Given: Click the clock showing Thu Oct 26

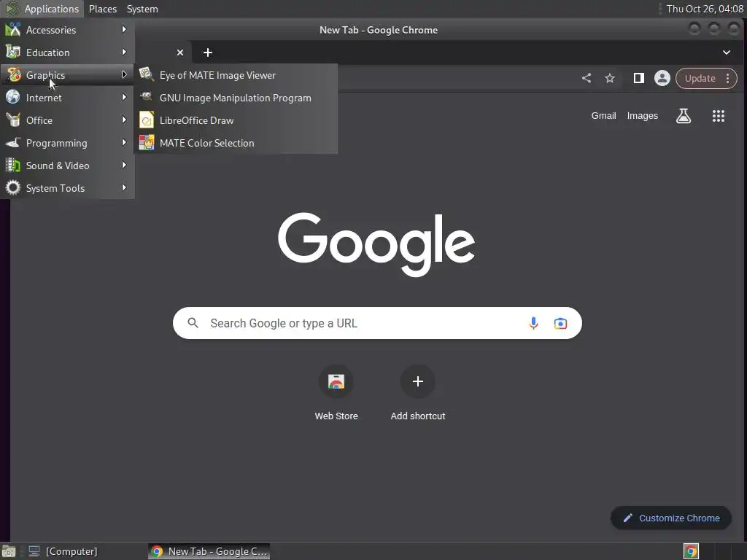Looking at the screenshot, I should pyautogui.click(x=705, y=9).
